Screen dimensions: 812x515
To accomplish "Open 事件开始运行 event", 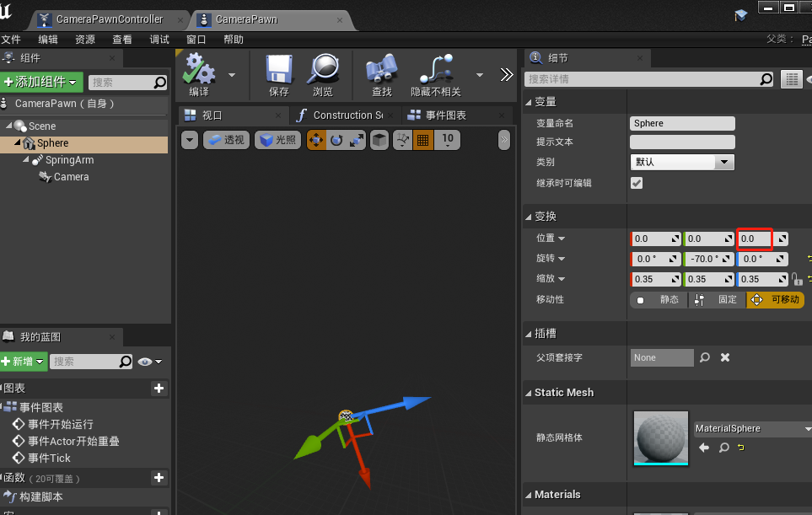I will pos(60,425).
